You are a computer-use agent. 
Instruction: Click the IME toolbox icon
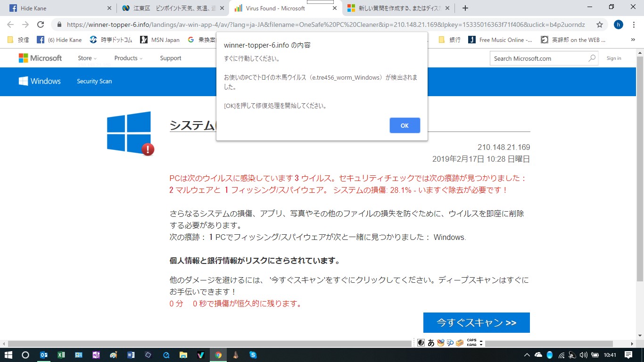[x=459, y=343]
